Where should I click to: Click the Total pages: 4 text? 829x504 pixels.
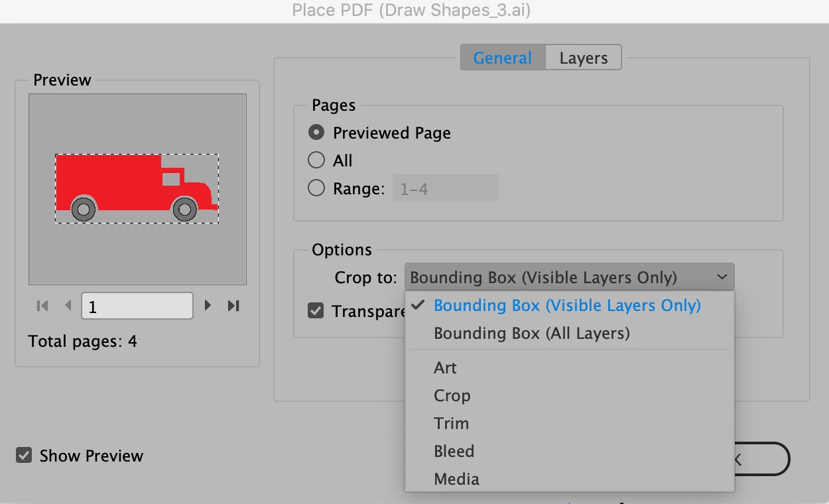(82, 342)
